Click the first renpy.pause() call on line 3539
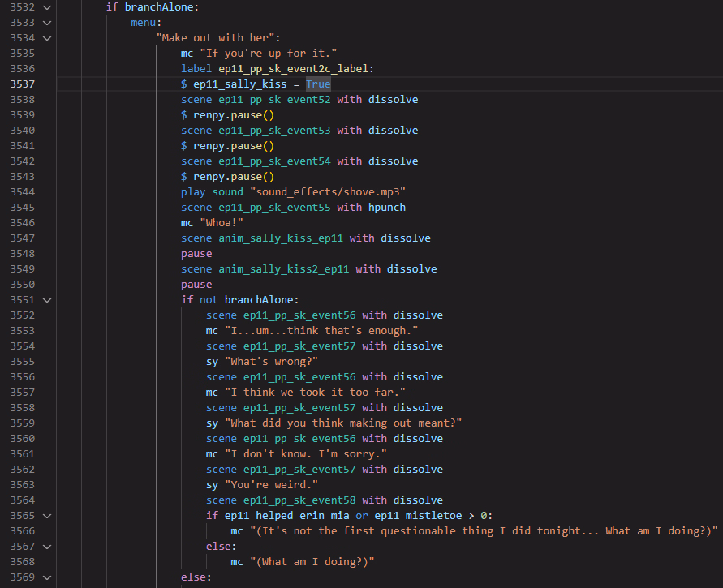The image size is (723, 588). click(234, 115)
